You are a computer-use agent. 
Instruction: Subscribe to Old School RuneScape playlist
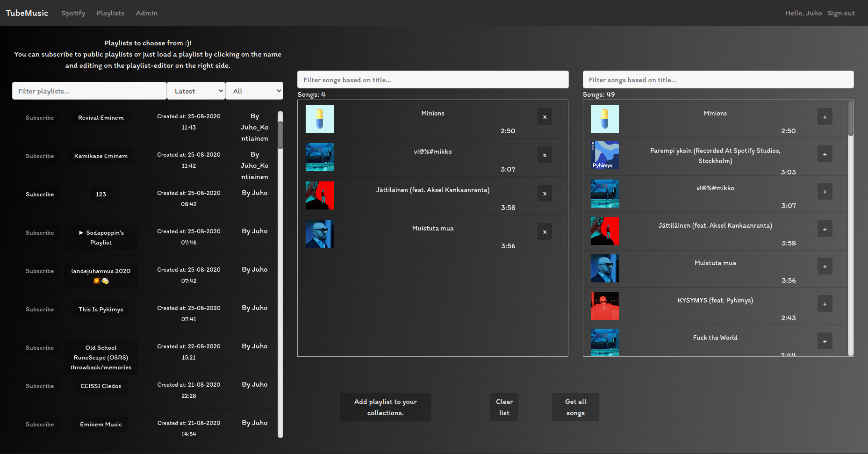[40, 348]
